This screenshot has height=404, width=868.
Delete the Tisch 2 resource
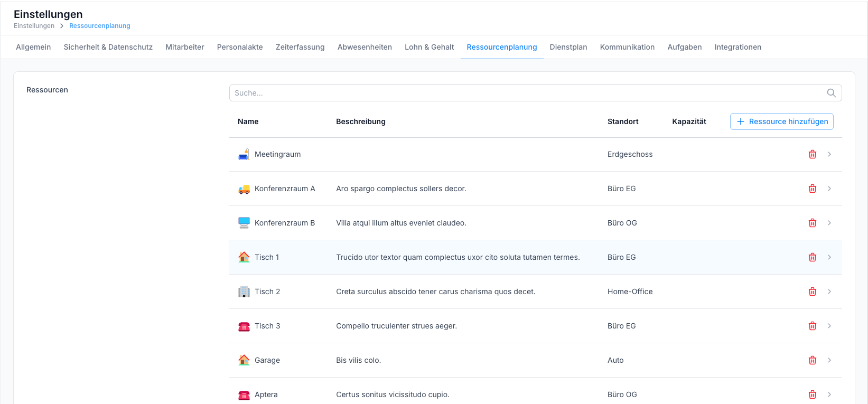click(x=813, y=292)
